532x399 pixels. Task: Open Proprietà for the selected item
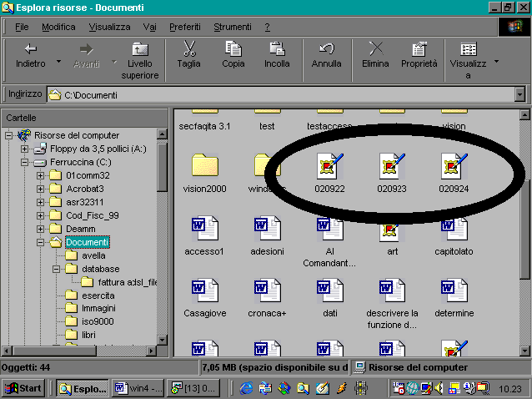coord(419,55)
